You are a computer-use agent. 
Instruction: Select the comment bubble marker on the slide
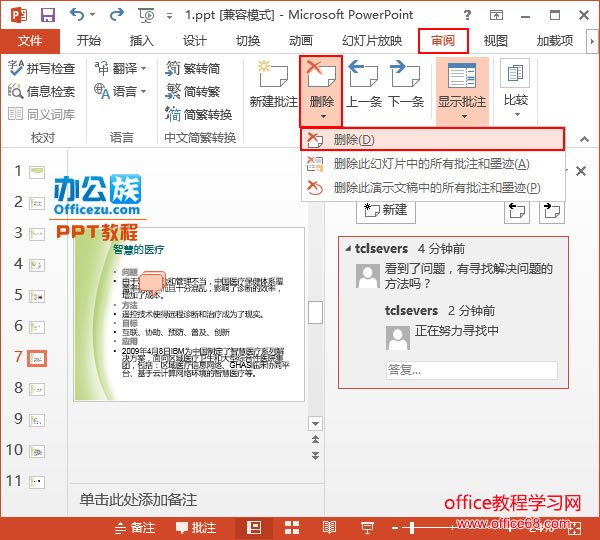(x=152, y=282)
